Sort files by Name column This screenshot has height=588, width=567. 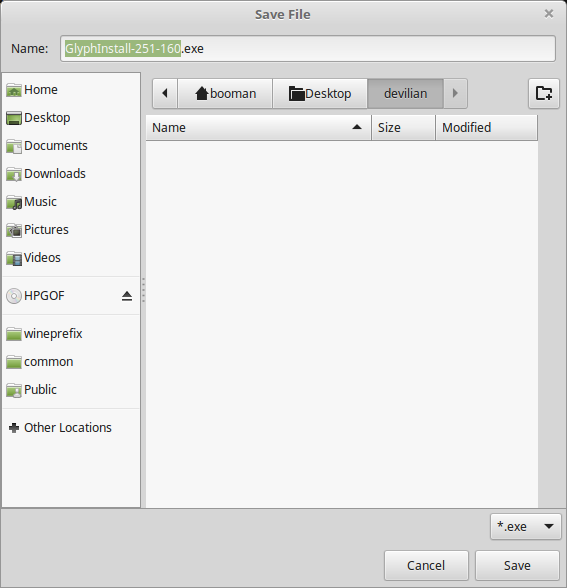point(258,128)
